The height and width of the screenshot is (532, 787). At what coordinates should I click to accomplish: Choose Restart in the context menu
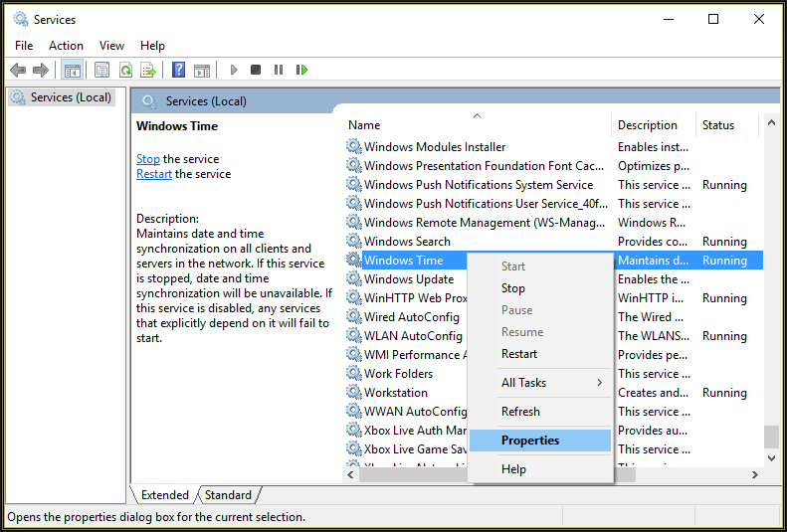point(540,354)
